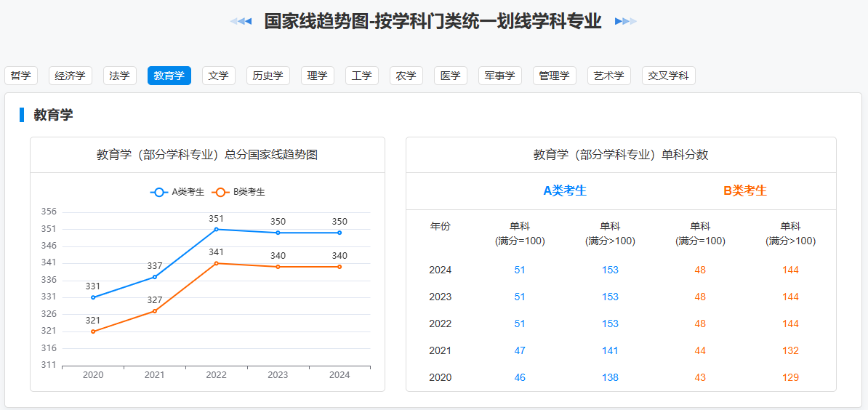This screenshot has height=410, width=868.
Task: Switch to the 管理学 tab
Action: [554, 76]
